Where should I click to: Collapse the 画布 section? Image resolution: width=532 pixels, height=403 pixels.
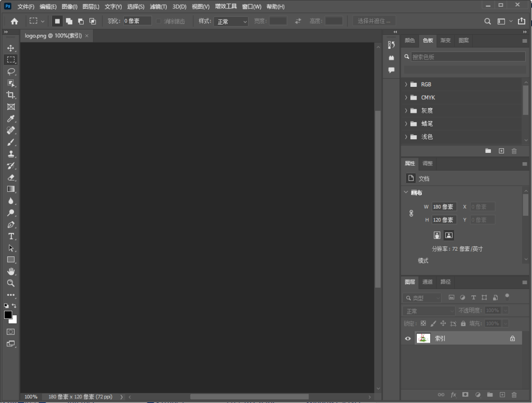tap(406, 192)
